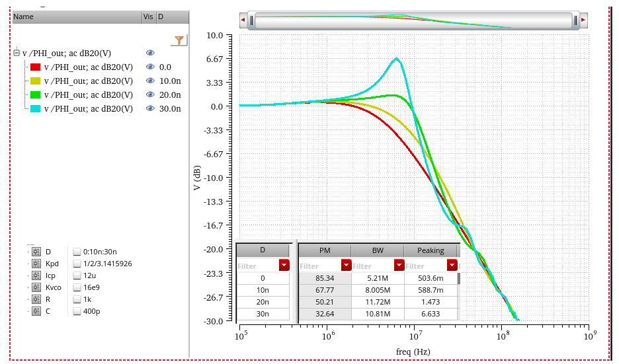The image size is (619, 364).
Task: Click the variable icon beside C
Action: 36,311
